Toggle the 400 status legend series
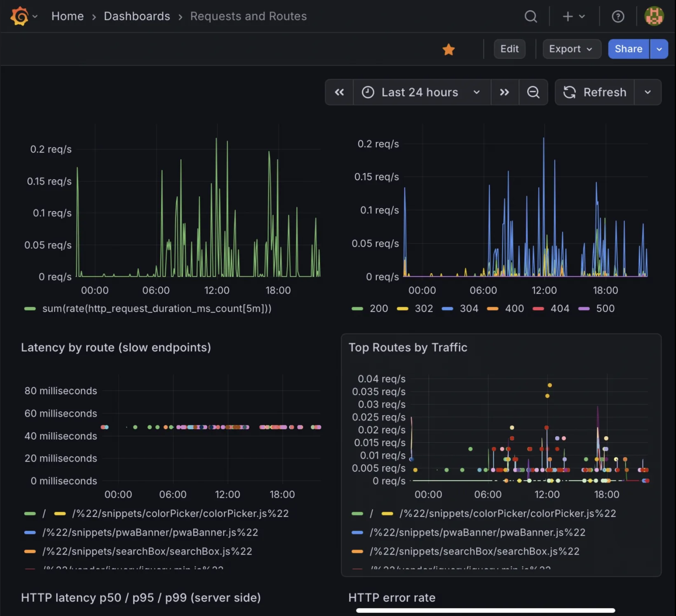Screen dimensions: 676x616 click(514, 308)
